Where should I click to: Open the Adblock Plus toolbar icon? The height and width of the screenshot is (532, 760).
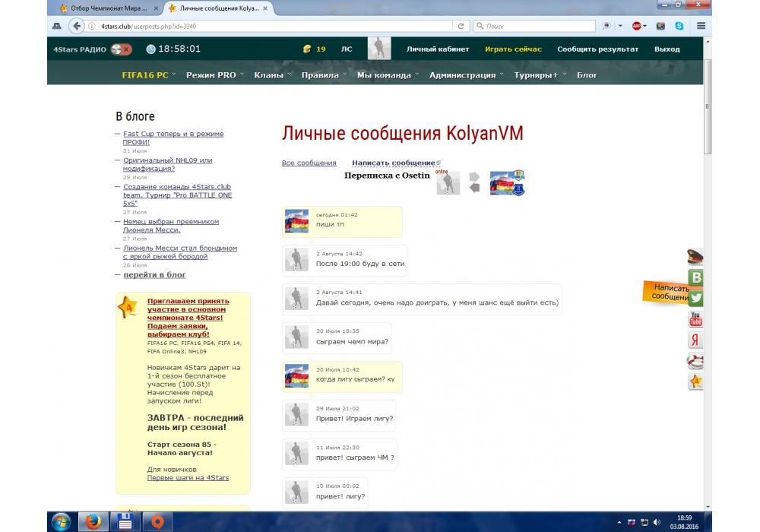[x=637, y=26]
